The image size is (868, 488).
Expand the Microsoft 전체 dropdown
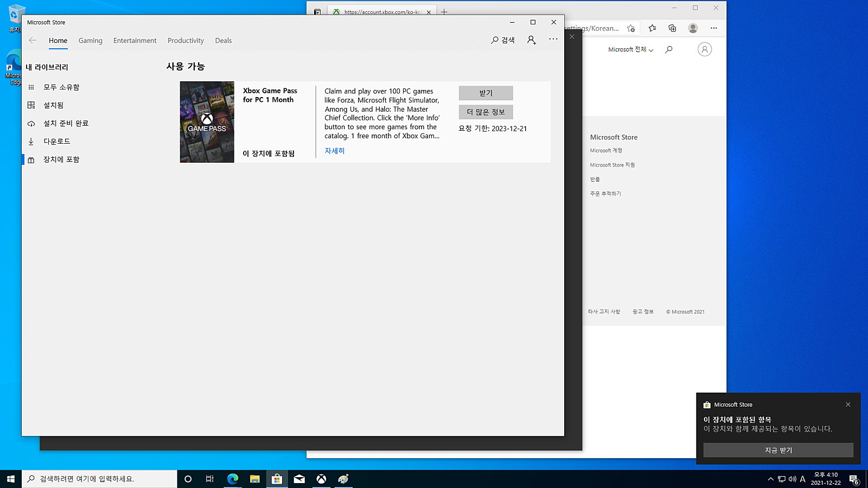631,49
